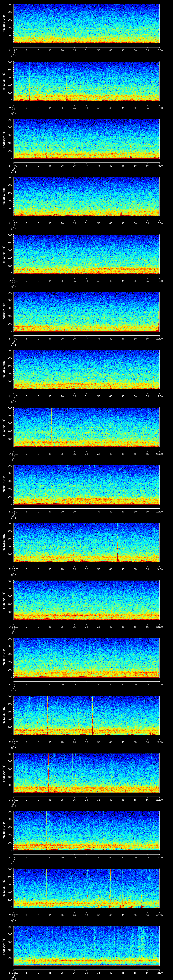Click the 21:19:00 start time label
Screen dimensions: 173x980
point(14,339)
